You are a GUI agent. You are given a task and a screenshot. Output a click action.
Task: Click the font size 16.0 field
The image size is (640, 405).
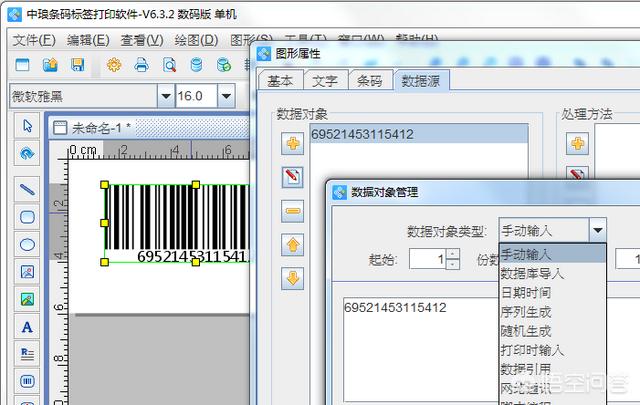click(x=196, y=96)
